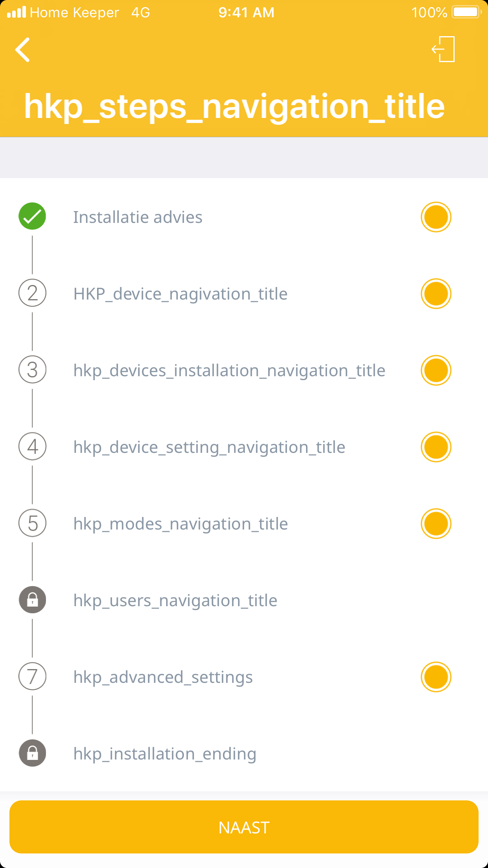Viewport: 488px width, 868px height.
Task: Tap the step 4 number circle
Action: (33, 447)
